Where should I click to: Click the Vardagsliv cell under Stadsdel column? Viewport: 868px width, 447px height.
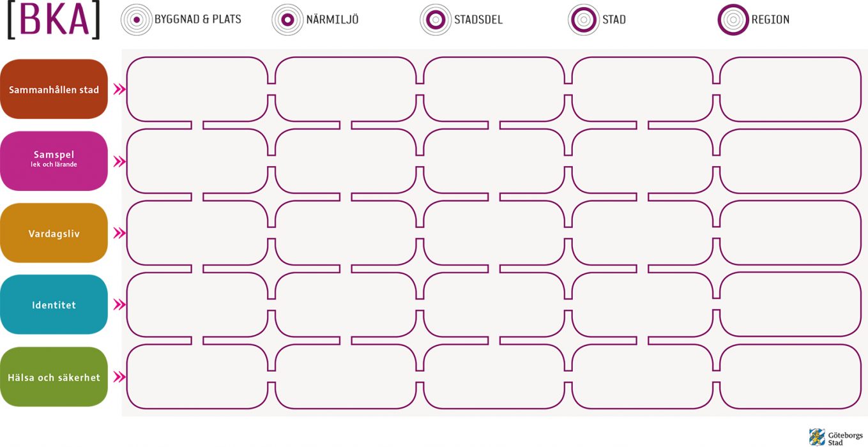pyautogui.click(x=494, y=233)
